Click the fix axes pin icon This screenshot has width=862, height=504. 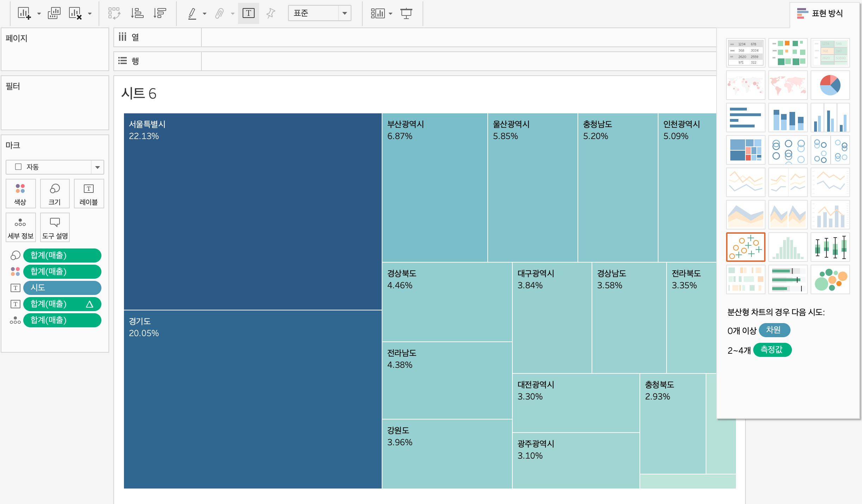pos(270,13)
